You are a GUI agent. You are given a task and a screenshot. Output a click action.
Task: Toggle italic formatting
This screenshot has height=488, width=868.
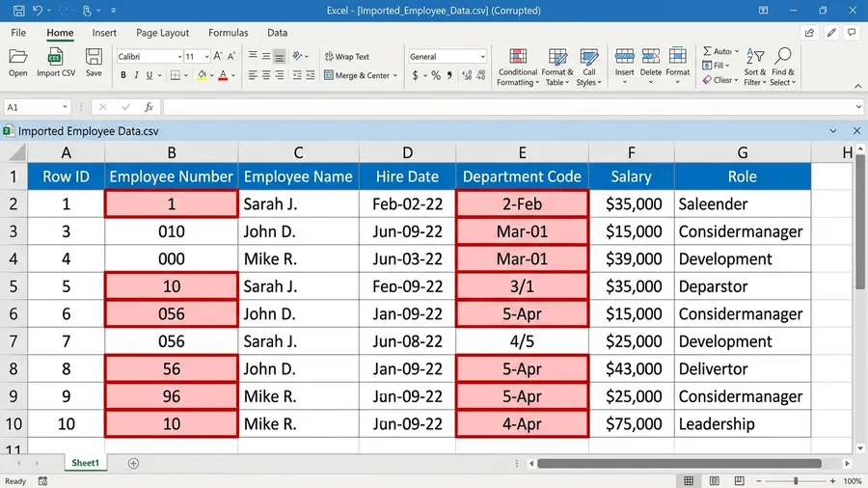coord(136,75)
